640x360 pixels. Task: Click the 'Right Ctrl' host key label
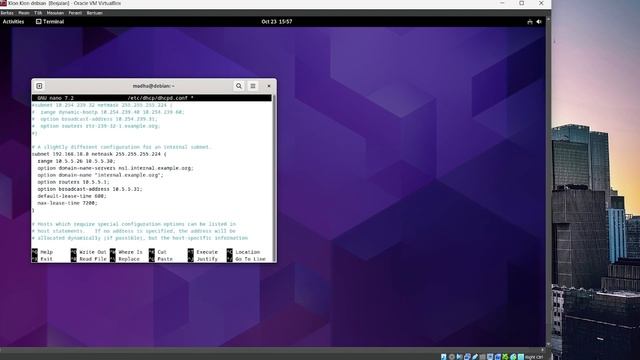pos(534,357)
